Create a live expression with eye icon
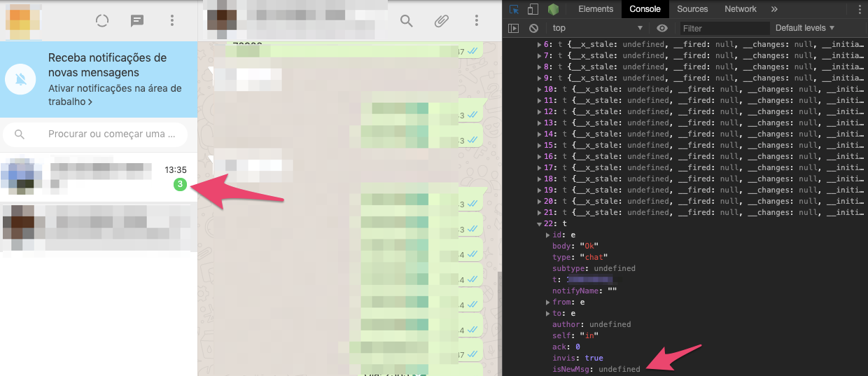Image resolution: width=868 pixels, height=376 pixels. (662, 28)
